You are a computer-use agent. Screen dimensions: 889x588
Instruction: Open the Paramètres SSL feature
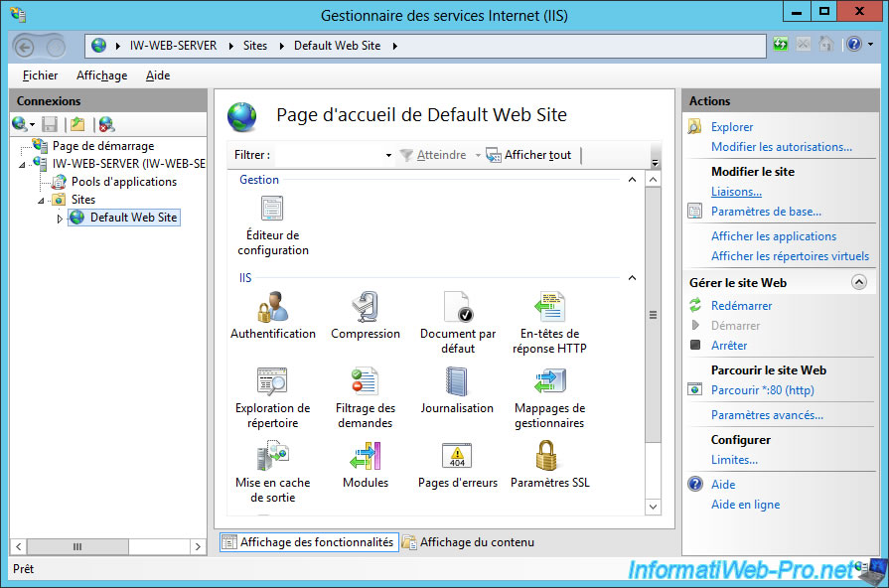point(549,465)
